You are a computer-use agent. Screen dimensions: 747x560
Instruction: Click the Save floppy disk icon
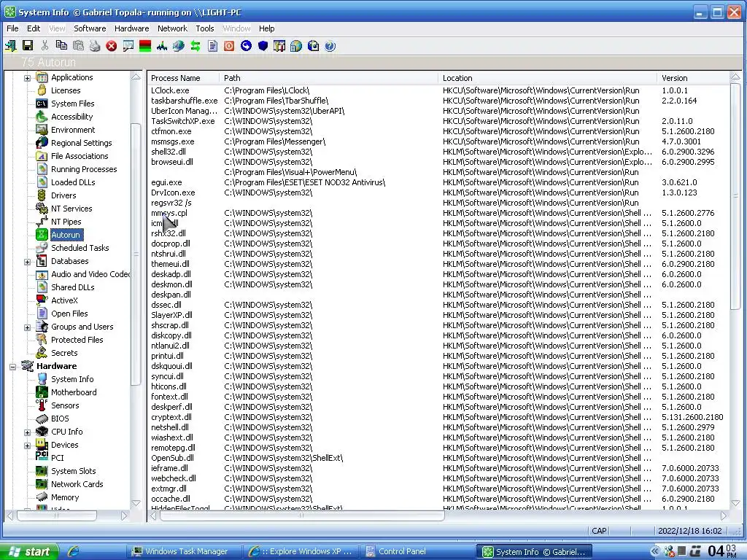click(x=28, y=46)
